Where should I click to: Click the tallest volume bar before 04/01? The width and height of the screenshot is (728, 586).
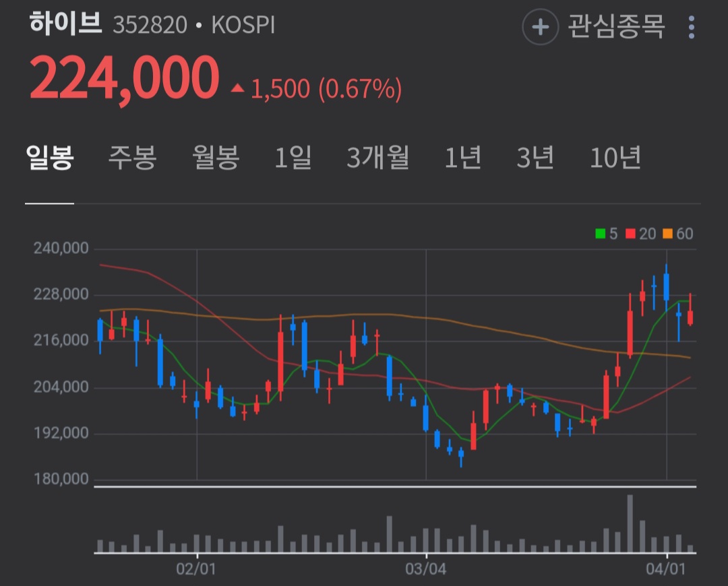[630, 523]
